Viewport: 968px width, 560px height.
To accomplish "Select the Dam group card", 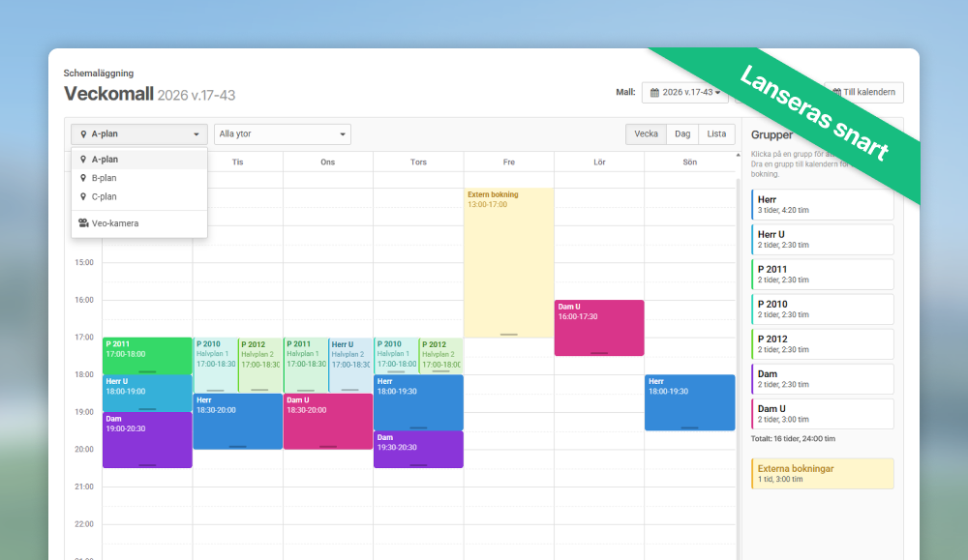I will pos(822,379).
